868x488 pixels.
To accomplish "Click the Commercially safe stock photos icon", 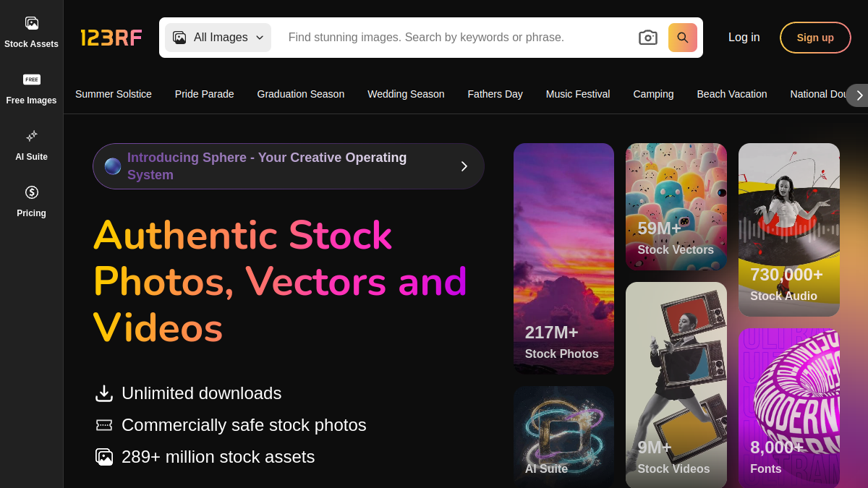I will click(x=104, y=425).
